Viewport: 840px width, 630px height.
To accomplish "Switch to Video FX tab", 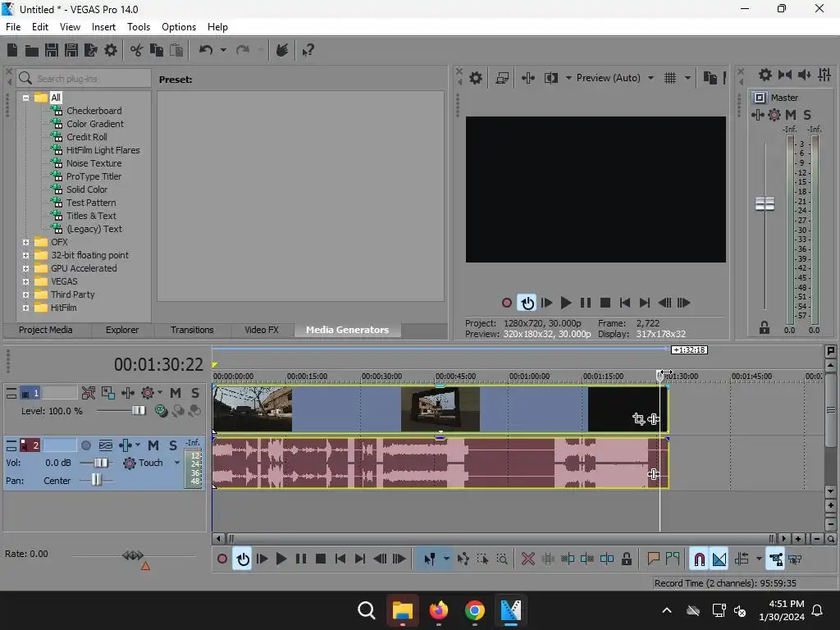I will tap(262, 330).
